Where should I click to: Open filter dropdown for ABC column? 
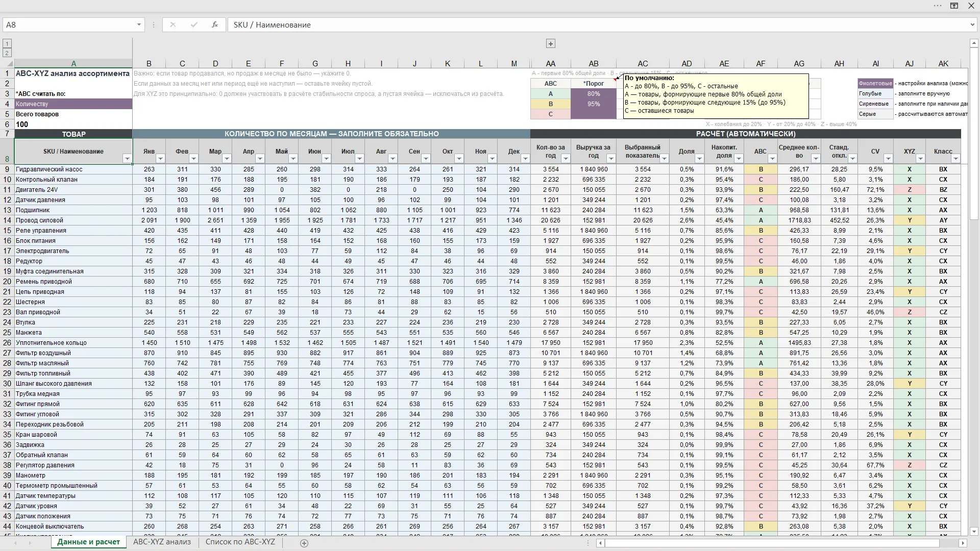tap(772, 159)
